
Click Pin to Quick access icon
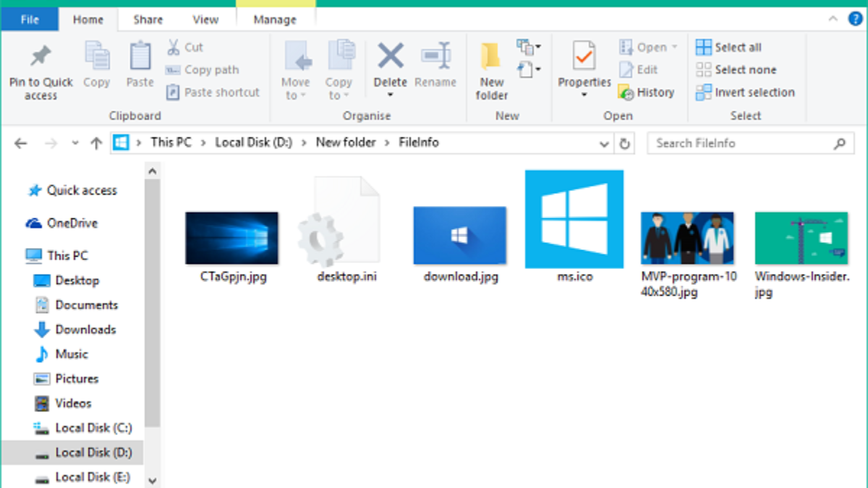tap(40, 56)
